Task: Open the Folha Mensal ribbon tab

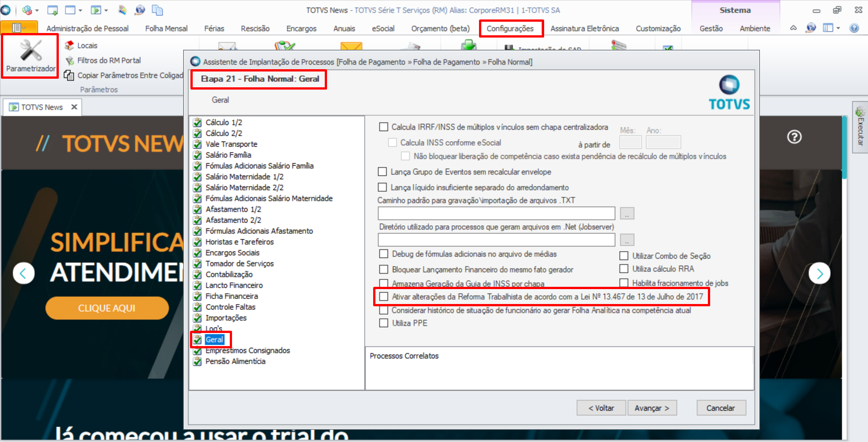Action: click(166, 29)
